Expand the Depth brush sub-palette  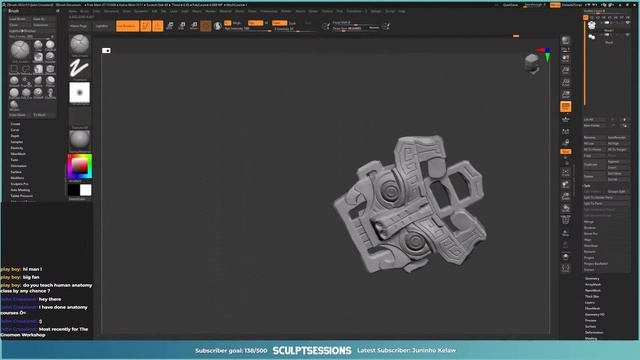pyautogui.click(x=15, y=136)
